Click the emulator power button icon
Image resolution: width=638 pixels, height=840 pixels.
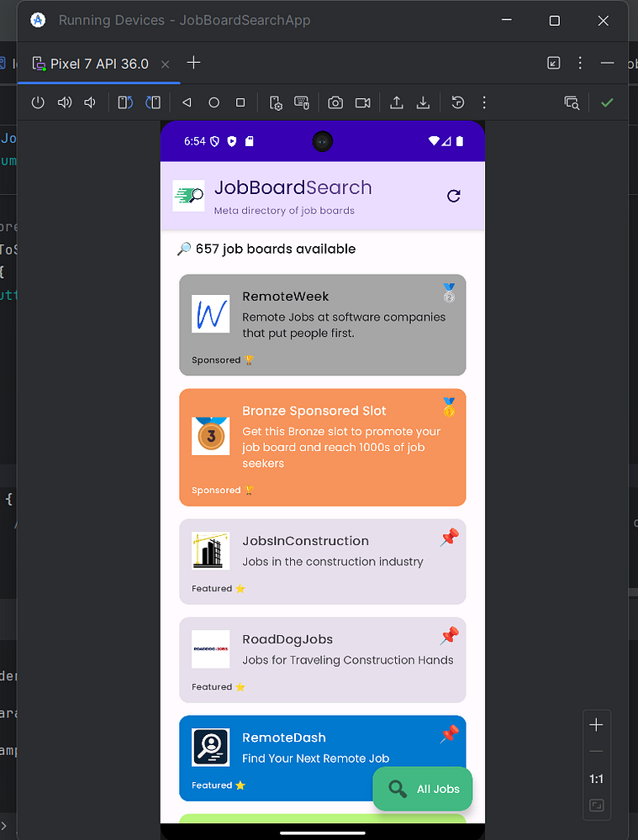[38, 102]
